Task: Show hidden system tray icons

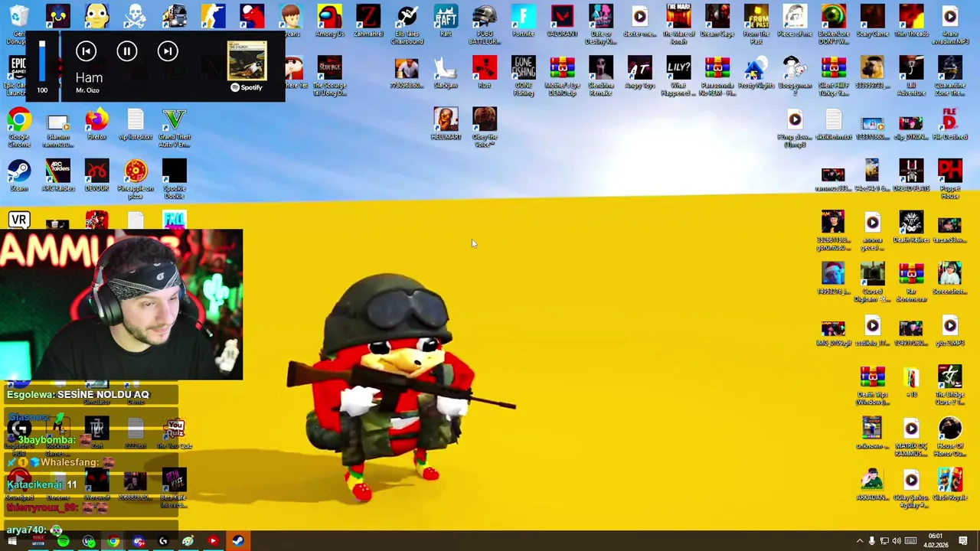Action: click(x=859, y=541)
